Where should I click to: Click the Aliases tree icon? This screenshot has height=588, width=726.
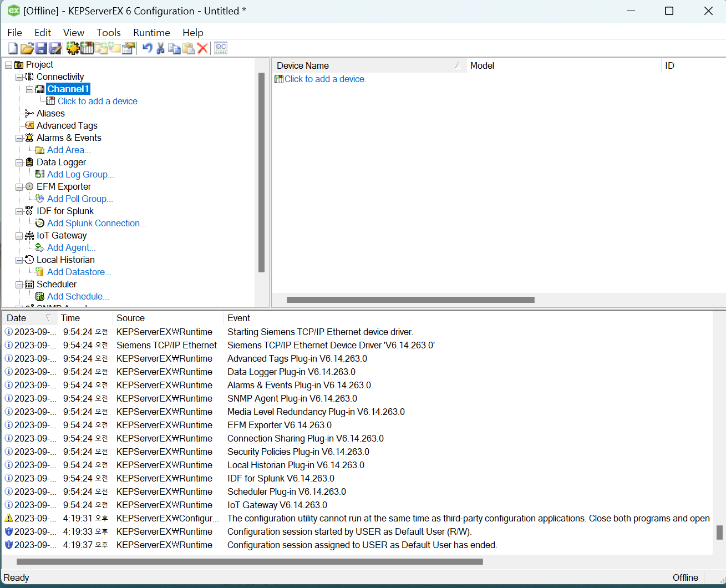[29, 113]
